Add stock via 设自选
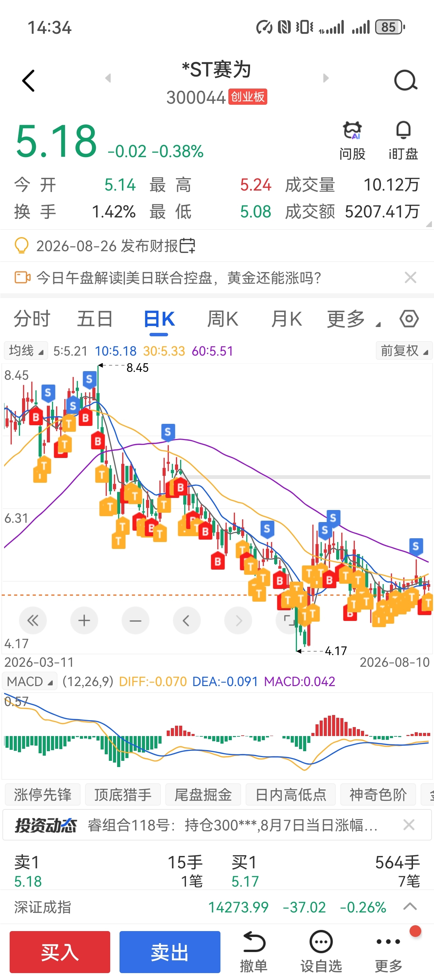 coord(321,952)
